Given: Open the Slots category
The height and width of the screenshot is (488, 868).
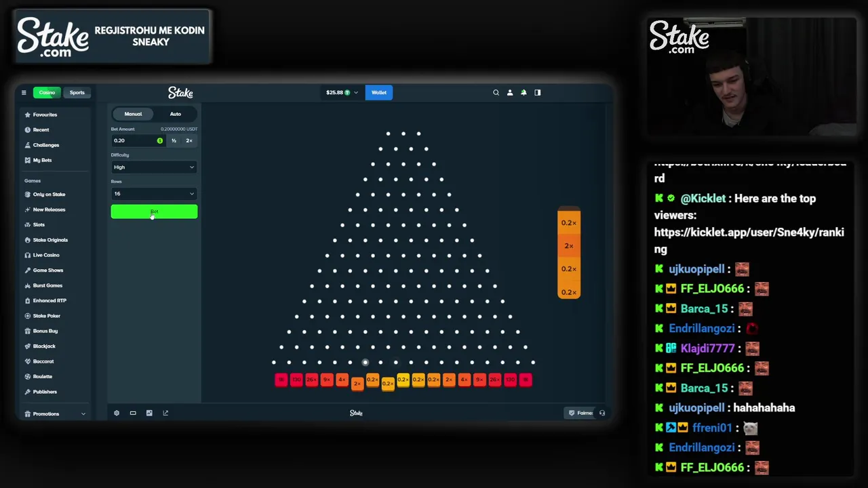Looking at the screenshot, I should pos(35,224).
